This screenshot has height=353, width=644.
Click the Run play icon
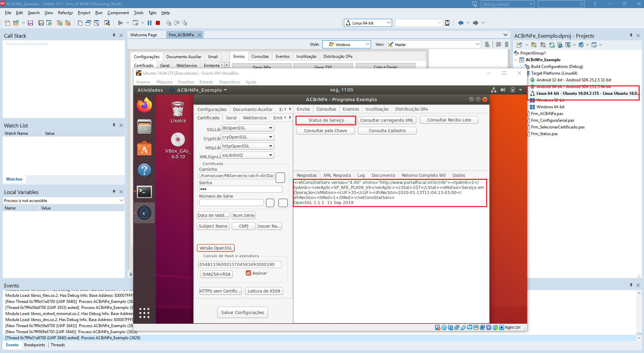[x=121, y=23]
